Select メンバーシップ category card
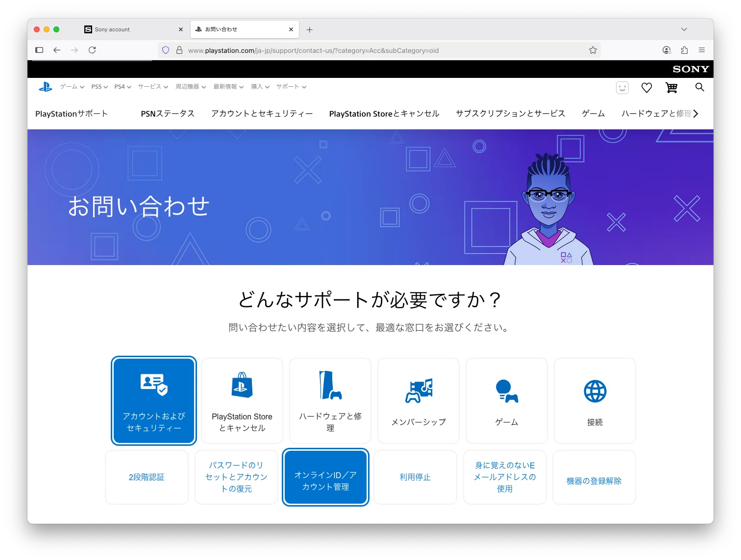This screenshot has width=741, height=560. (x=419, y=401)
